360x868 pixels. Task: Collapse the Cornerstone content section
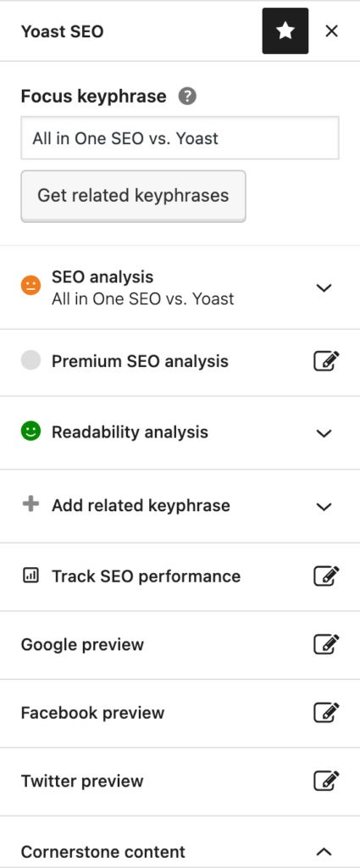tap(324, 851)
